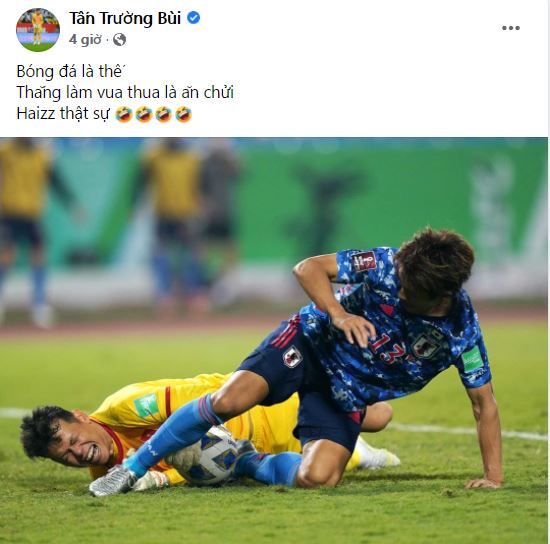This screenshot has width=550, height=544.
Task: Open the three-dot post options menu
Action: pyautogui.click(x=510, y=28)
